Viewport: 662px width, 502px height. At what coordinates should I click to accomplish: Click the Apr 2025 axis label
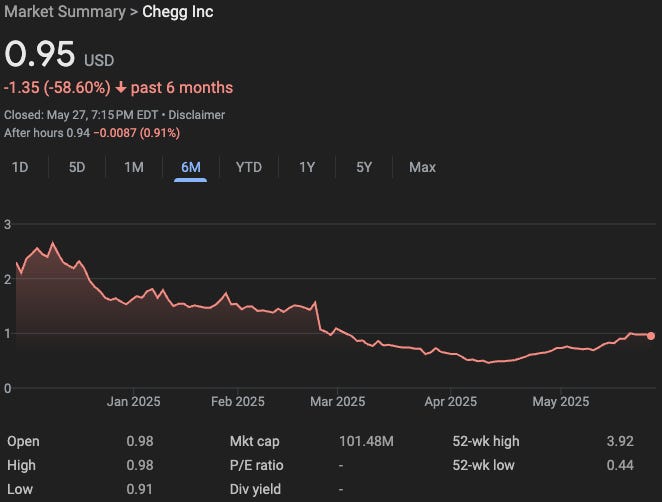point(450,401)
